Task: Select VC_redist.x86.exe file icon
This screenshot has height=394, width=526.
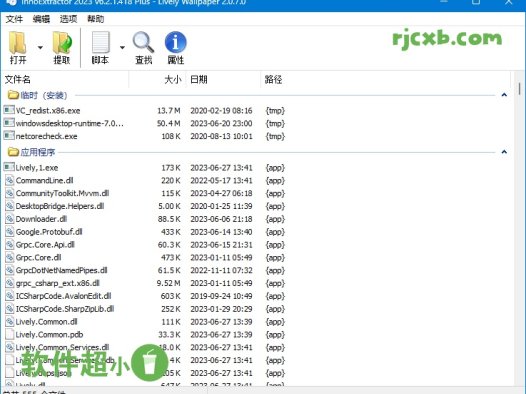Action: 9,110
